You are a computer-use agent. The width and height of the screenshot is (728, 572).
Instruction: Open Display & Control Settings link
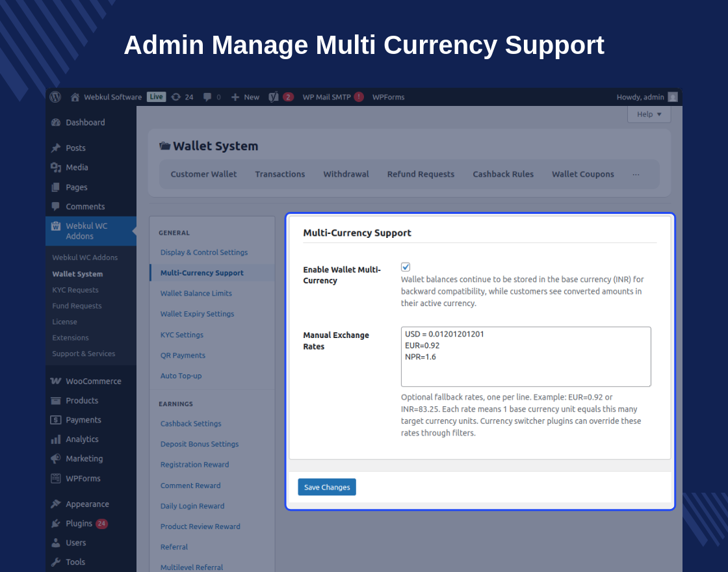pos(204,252)
